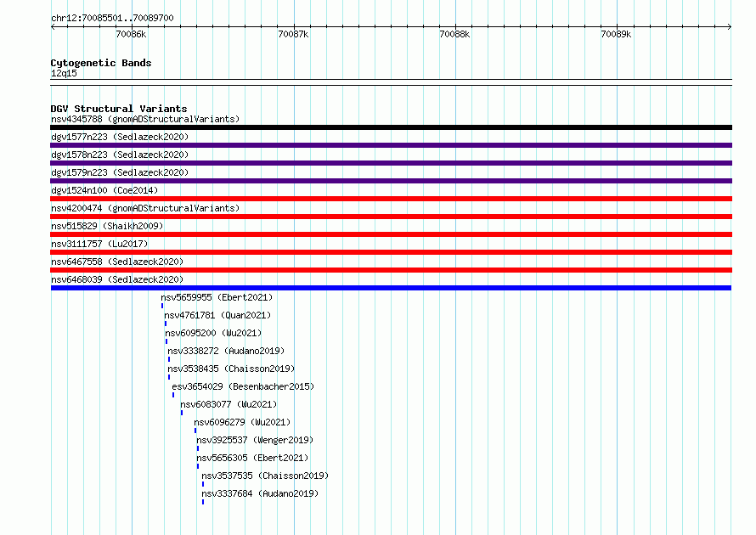Select the purple dgv1577n223 bar

pos(391,145)
